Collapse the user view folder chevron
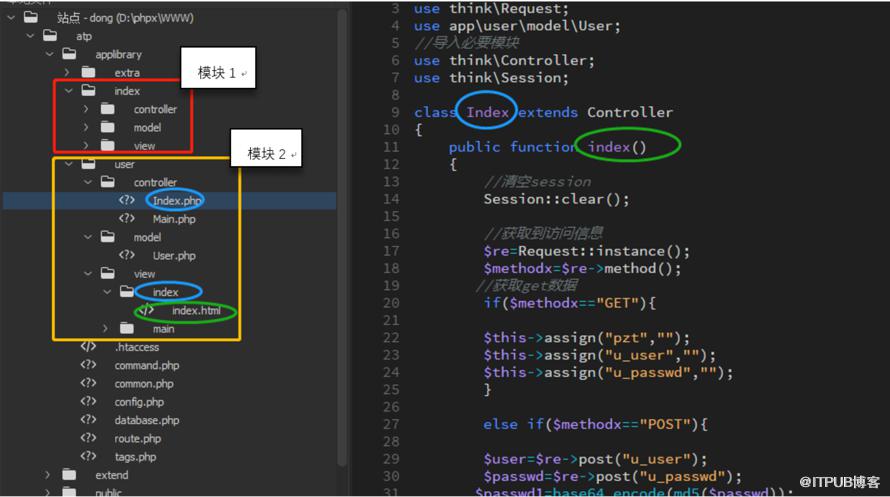Screen dimensions: 890x497 (x=88, y=273)
